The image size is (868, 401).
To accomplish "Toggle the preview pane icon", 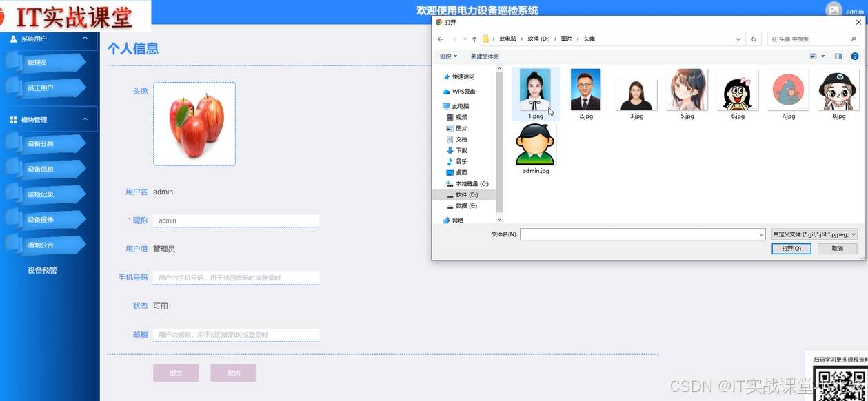I will pos(838,56).
